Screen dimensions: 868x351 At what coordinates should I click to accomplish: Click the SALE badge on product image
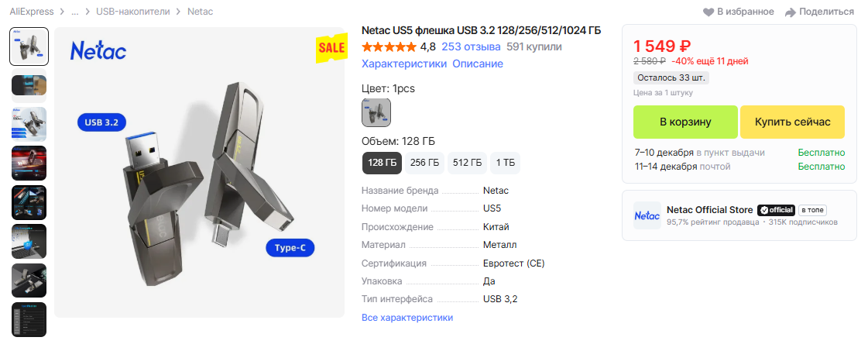331,49
